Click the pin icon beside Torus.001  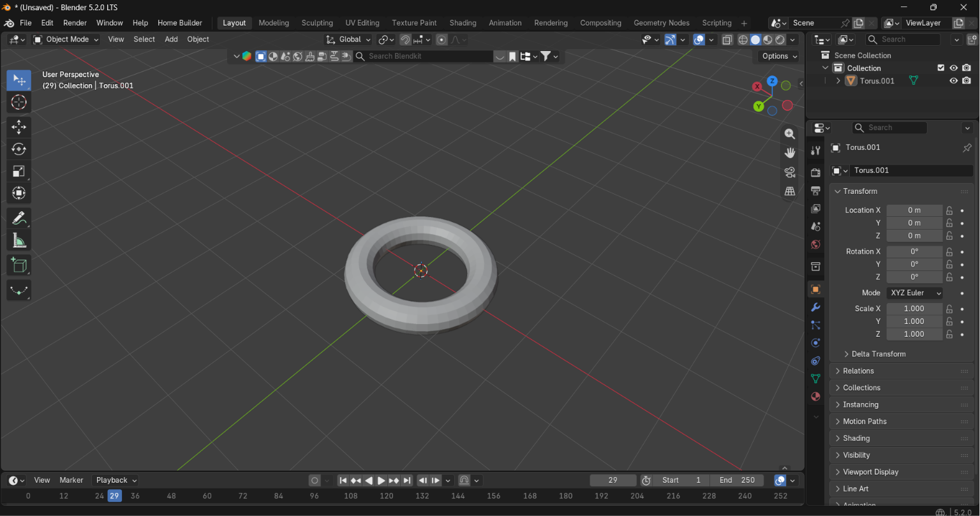(967, 148)
